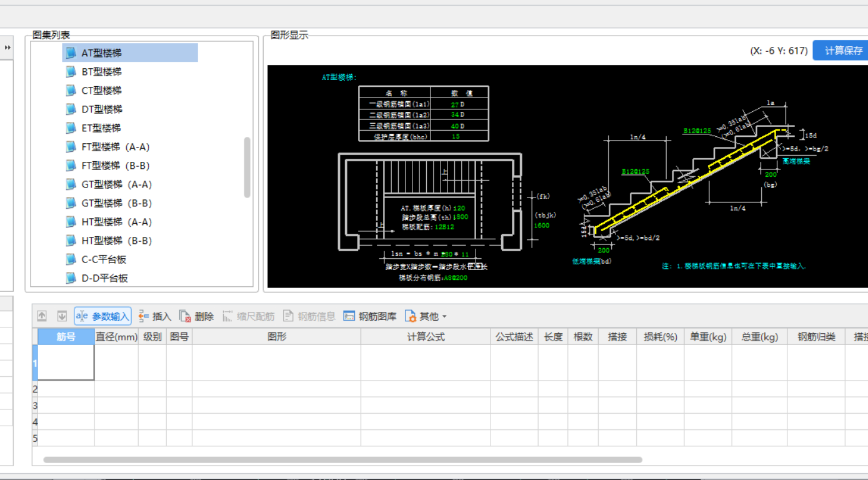This screenshot has height=480, width=868.
Task: Click the 公式描述 column header
Action: point(514,337)
